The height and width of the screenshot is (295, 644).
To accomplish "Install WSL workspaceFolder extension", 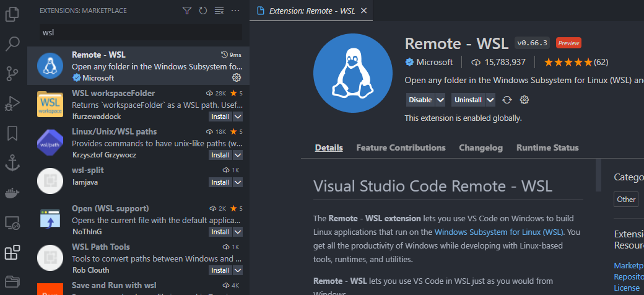I will (220, 117).
